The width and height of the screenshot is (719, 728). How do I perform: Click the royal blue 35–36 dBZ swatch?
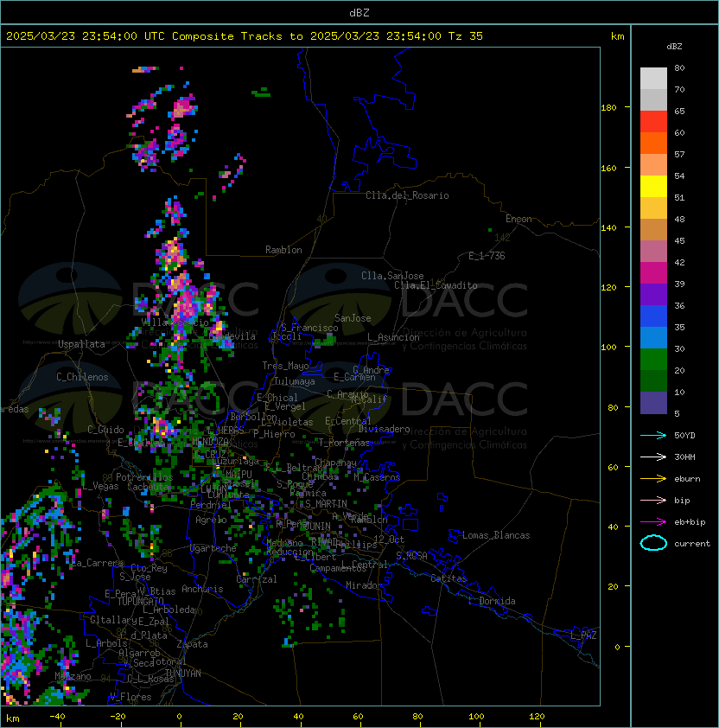[653, 316]
